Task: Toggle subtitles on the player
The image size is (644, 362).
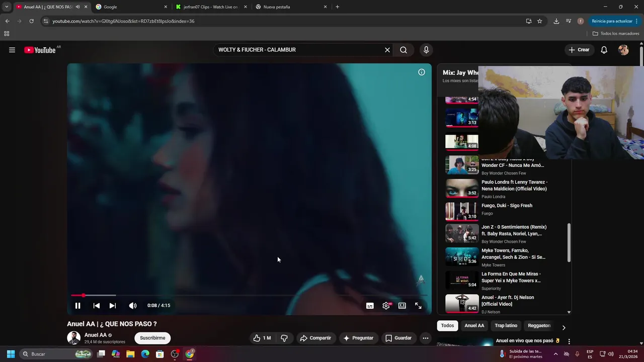Action: pyautogui.click(x=370, y=306)
